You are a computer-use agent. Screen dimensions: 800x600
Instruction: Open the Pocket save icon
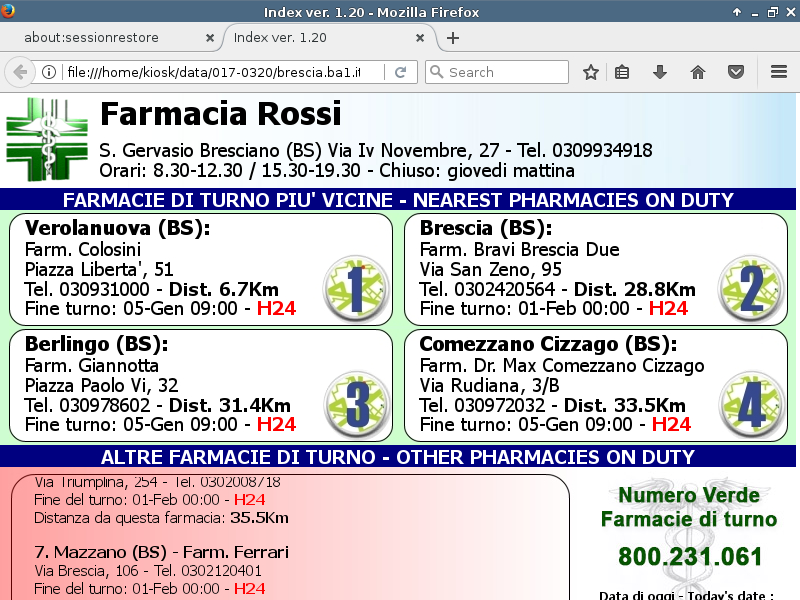tap(735, 72)
